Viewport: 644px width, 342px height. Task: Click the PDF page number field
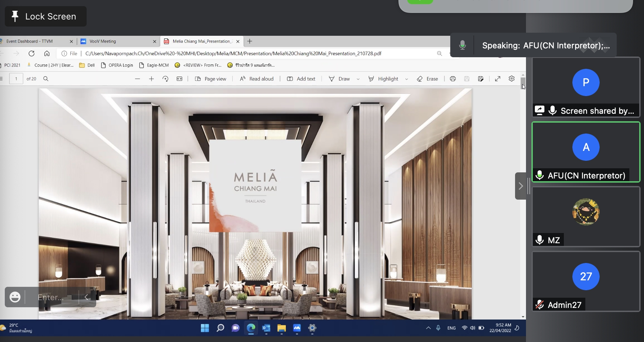pyautogui.click(x=16, y=79)
